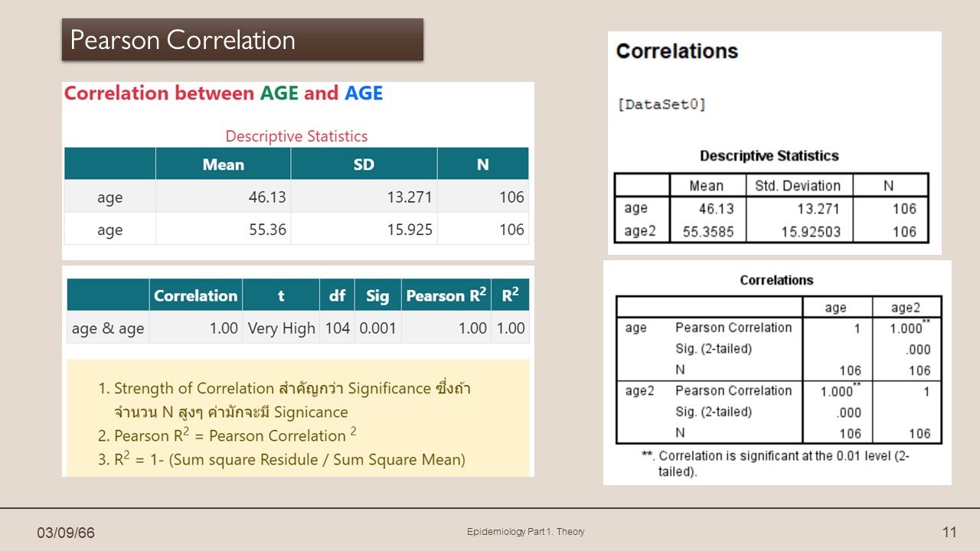Click the [DataSet0] label
Image resolution: width=980 pixels, height=551 pixels.
pyautogui.click(x=661, y=105)
